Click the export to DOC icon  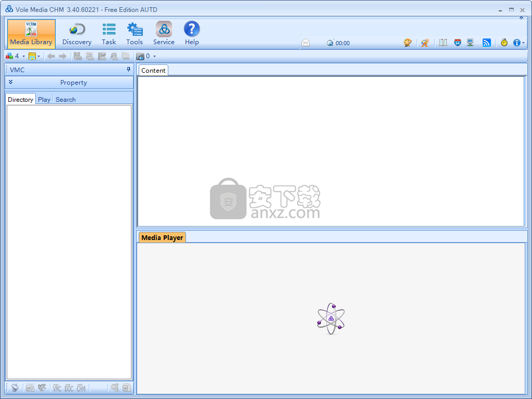click(x=69, y=388)
